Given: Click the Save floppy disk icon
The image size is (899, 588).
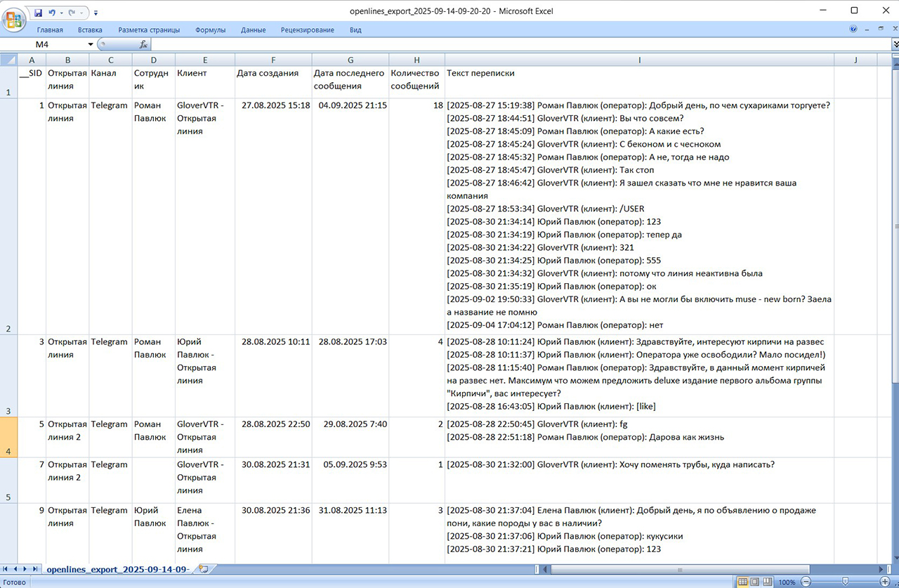Looking at the screenshot, I should click(x=38, y=12).
